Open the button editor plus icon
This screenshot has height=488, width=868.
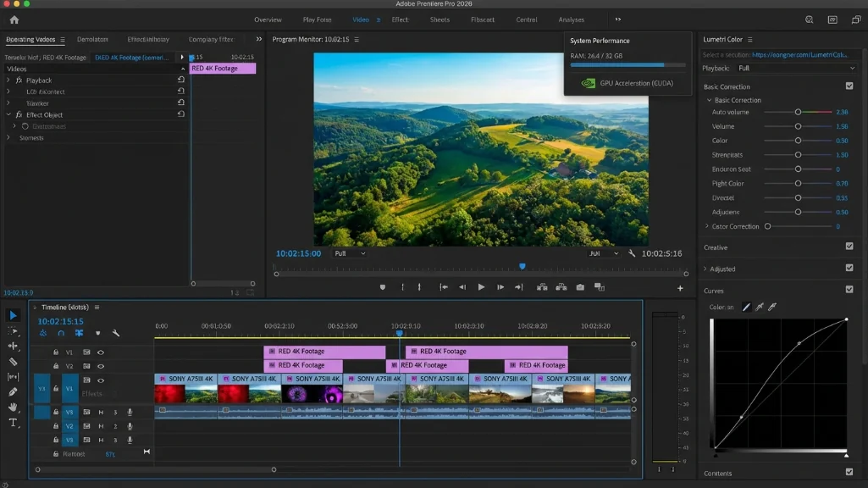(680, 288)
